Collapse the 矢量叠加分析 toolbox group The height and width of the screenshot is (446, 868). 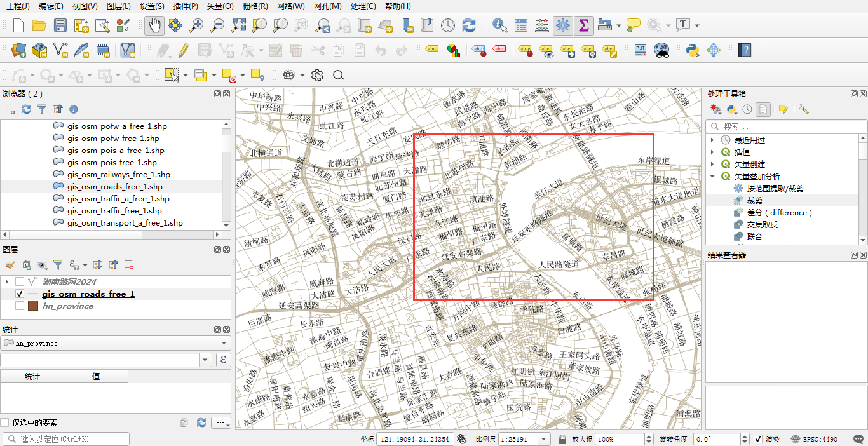pyautogui.click(x=712, y=176)
